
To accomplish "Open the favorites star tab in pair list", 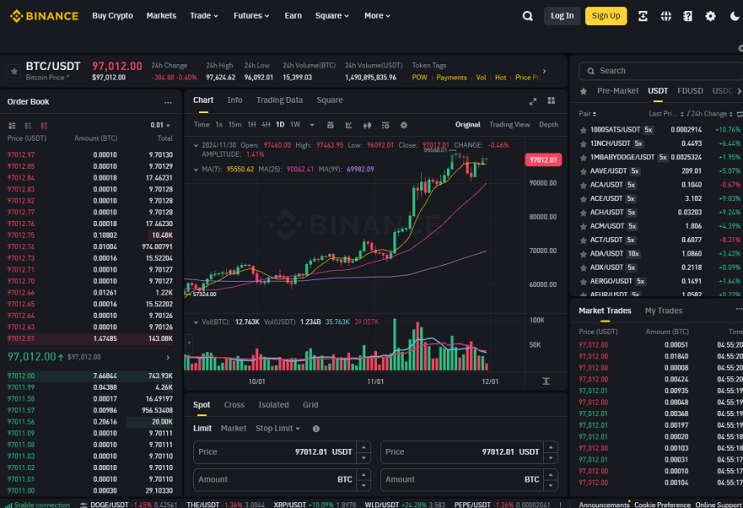I will pyautogui.click(x=583, y=91).
